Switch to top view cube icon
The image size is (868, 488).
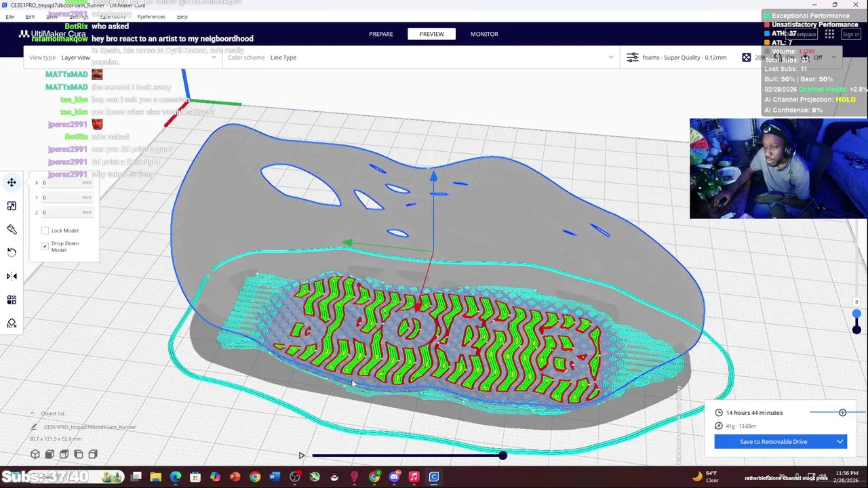pyautogui.click(x=64, y=454)
